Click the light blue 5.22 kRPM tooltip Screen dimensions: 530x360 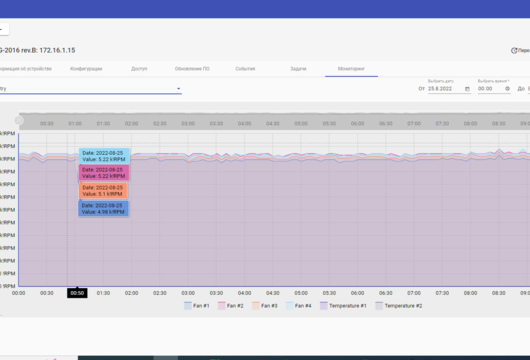(x=104, y=156)
